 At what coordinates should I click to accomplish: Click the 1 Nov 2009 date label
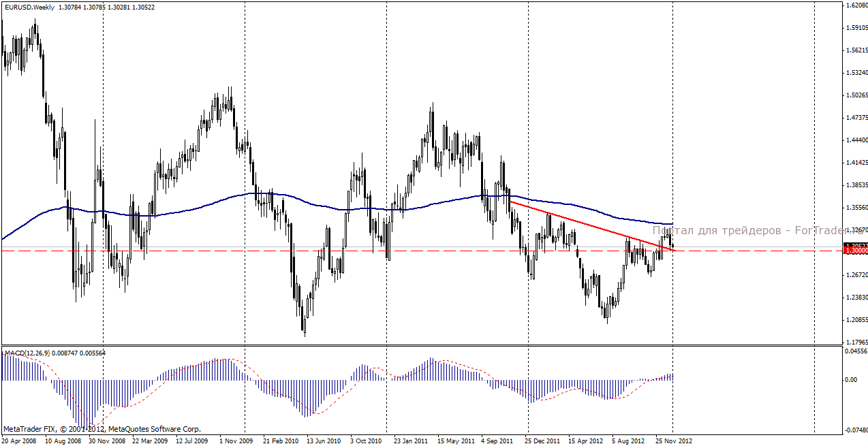[x=236, y=441]
